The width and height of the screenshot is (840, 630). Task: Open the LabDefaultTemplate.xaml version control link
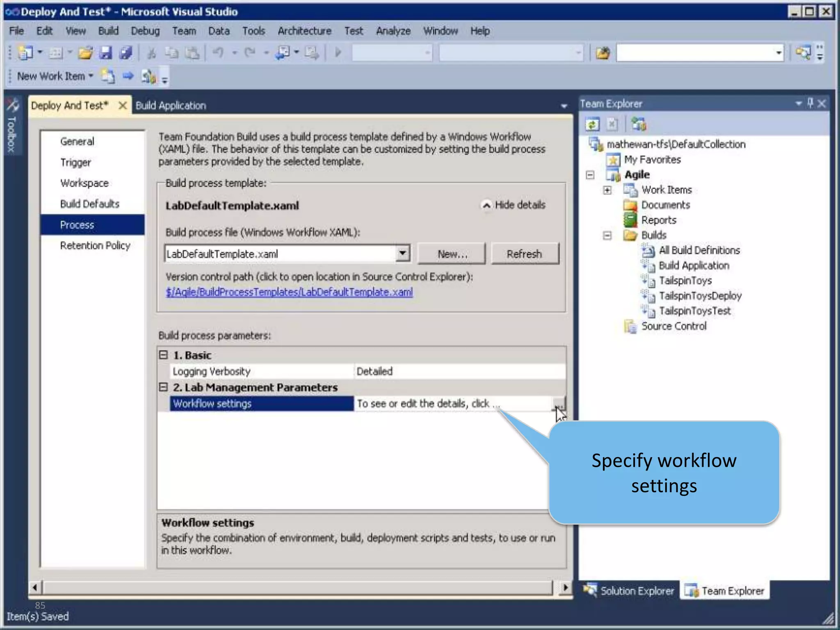289,292
